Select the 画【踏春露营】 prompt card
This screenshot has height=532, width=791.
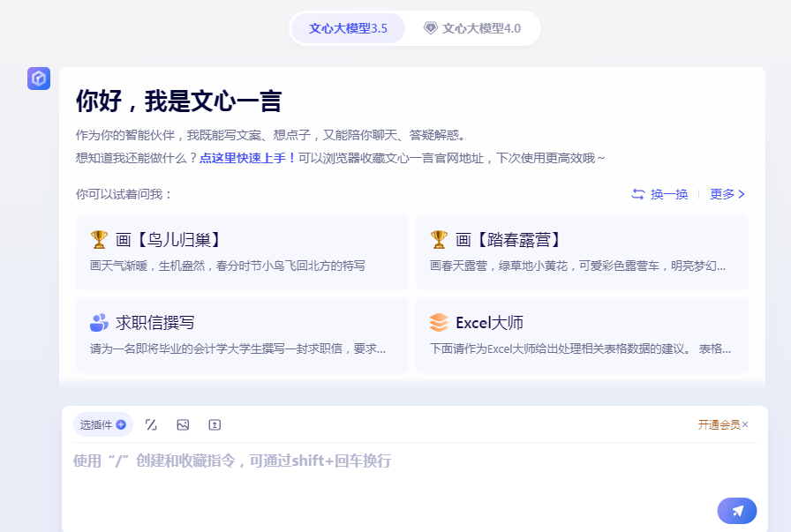(582, 252)
